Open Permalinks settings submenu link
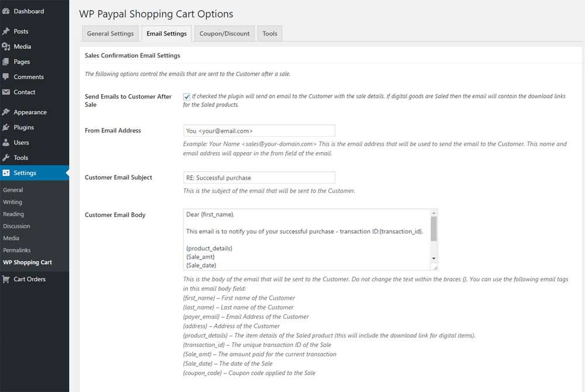 (x=16, y=250)
